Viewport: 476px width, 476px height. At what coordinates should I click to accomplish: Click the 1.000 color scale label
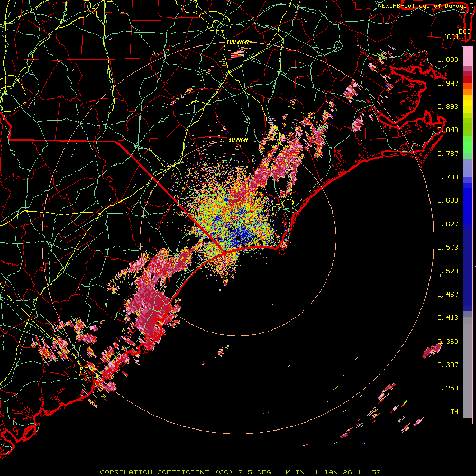(x=448, y=59)
